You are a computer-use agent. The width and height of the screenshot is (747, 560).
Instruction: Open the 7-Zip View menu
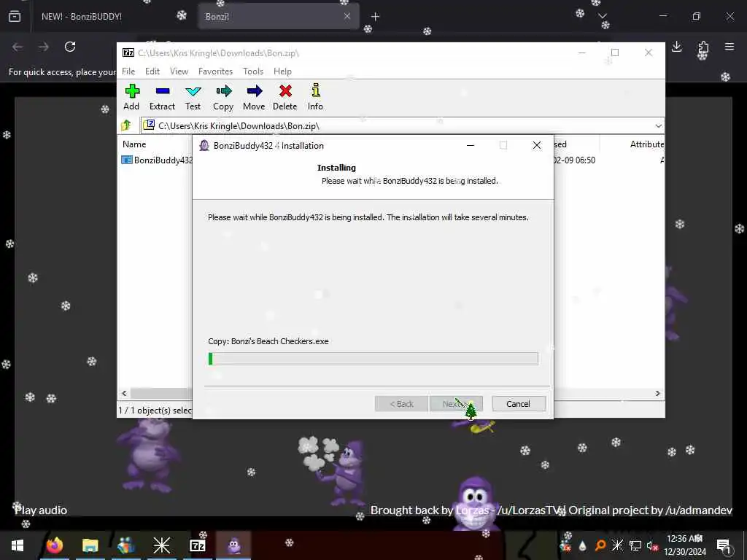click(x=179, y=71)
